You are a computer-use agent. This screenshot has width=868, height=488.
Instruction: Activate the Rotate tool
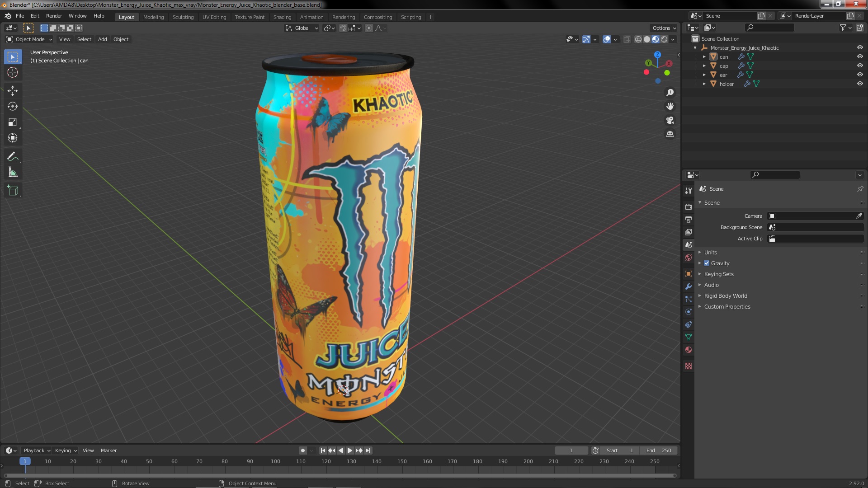coord(13,107)
